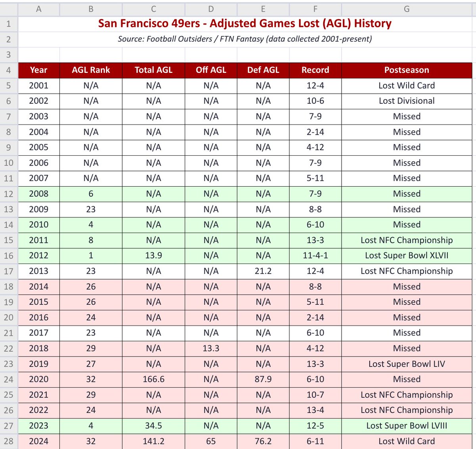Click the Total AGL value 141.2
Image resolution: width=476 pixels, height=449 pixels.
154,441
